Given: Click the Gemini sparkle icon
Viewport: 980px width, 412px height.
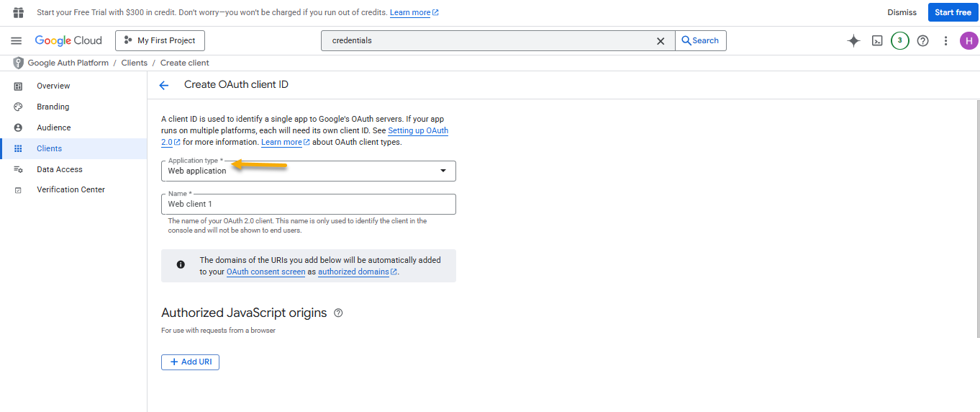Looking at the screenshot, I should 854,41.
